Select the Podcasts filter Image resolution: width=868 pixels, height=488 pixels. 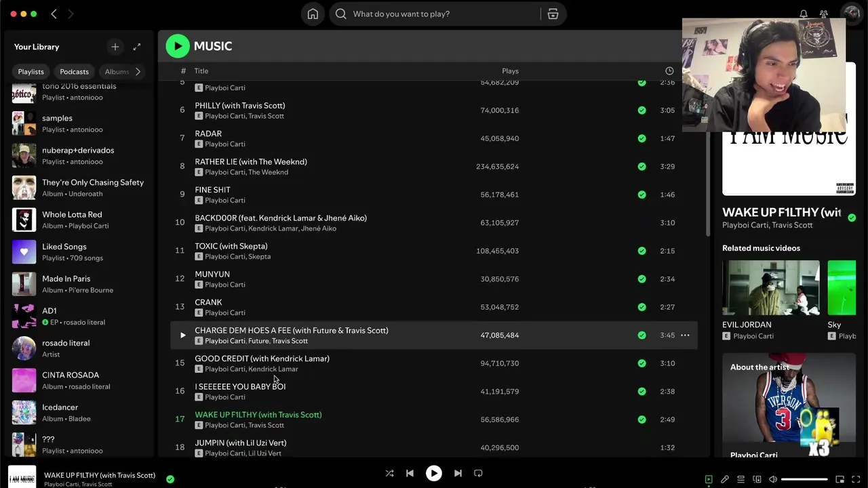pyautogui.click(x=74, y=71)
